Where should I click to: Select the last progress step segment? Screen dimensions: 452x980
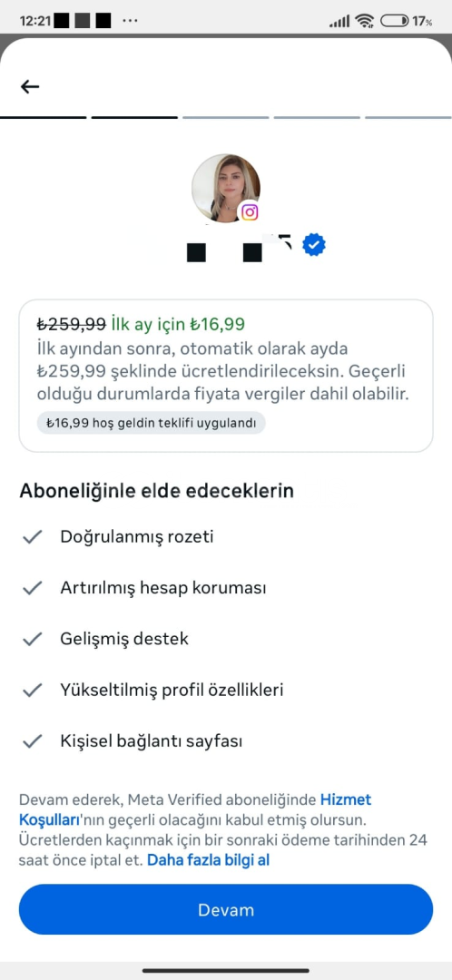tap(408, 117)
